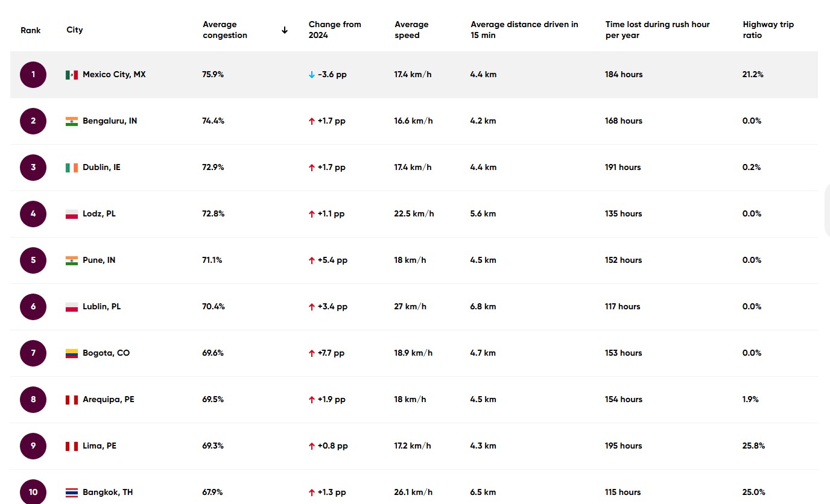Click Time lost during rush hour header
The height and width of the screenshot is (504, 830).
(x=657, y=30)
